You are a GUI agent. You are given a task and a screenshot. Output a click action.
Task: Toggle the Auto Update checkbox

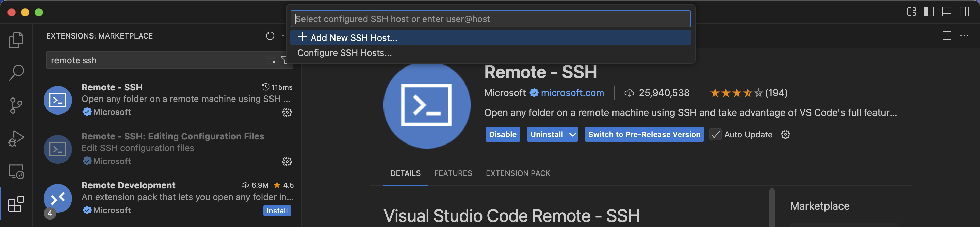tap(715, 134)
